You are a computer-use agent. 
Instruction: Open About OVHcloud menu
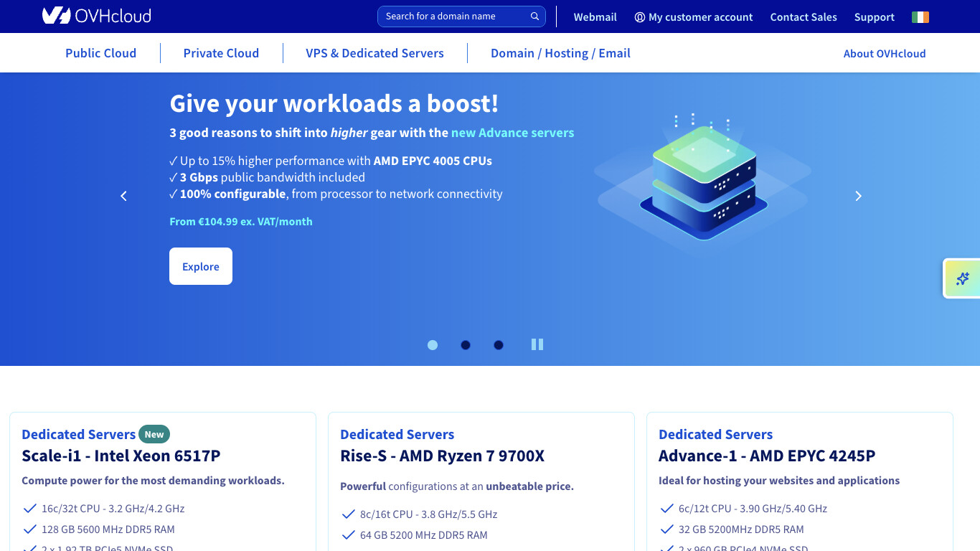885,53
